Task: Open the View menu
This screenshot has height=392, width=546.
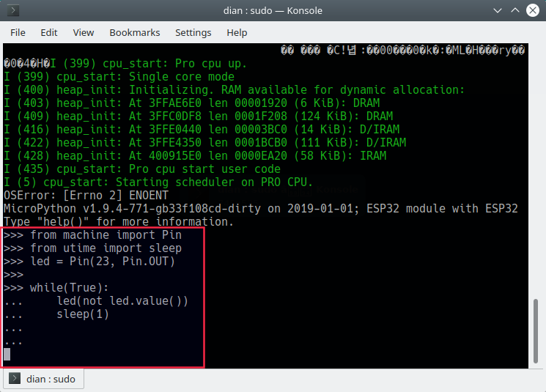Action: point(84,32)
